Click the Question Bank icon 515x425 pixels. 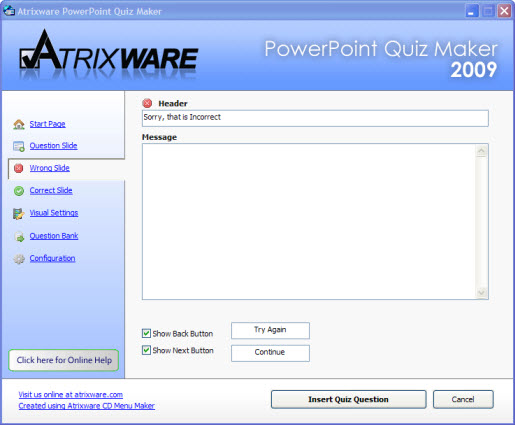(19, 236)
